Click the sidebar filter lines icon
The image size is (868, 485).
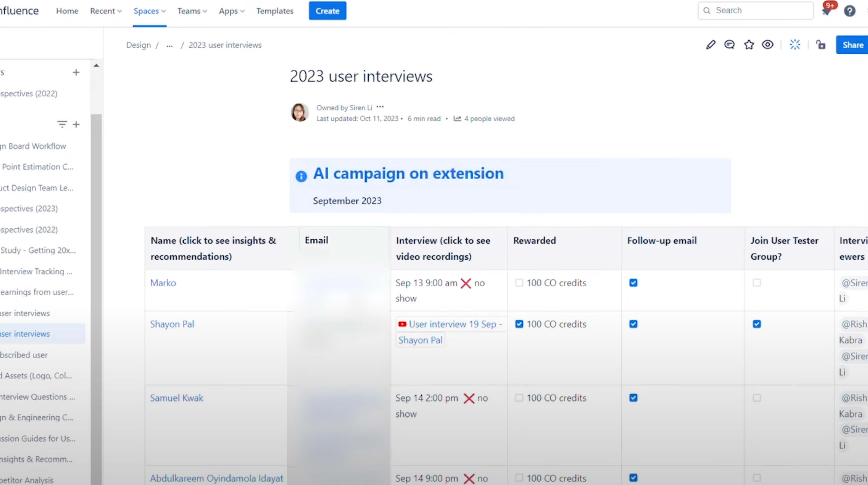pyautogui.click(x=62, y=124)
